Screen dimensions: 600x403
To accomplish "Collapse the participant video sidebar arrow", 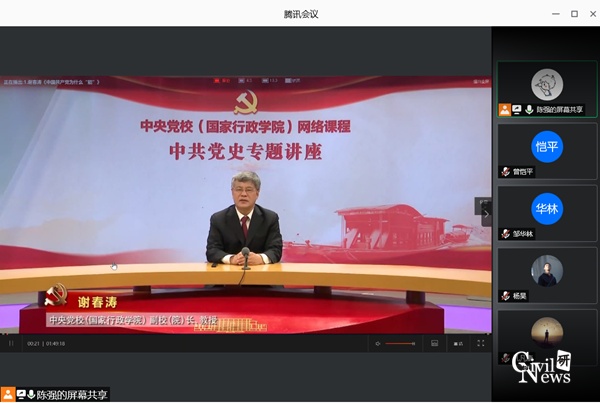I will (486, 212).
